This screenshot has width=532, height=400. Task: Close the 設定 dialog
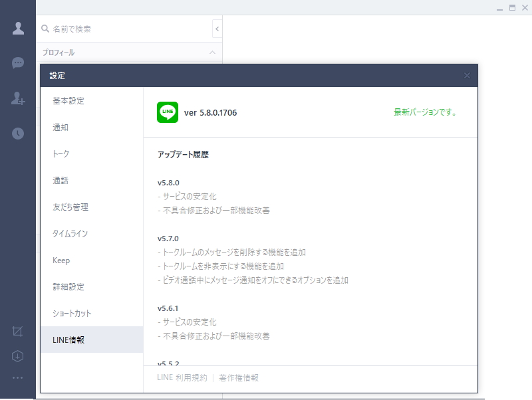point(467,75)
